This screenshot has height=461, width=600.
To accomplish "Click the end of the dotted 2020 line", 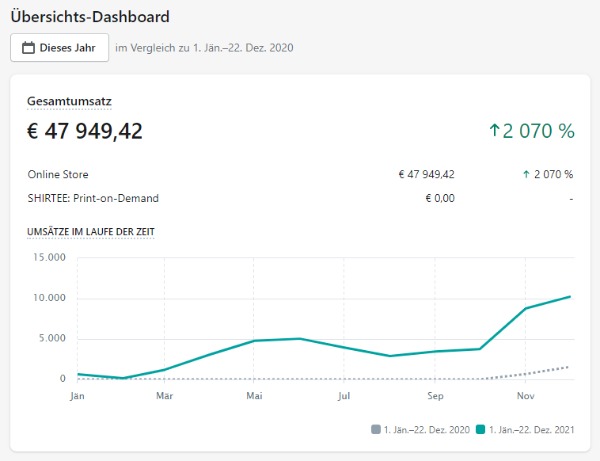I will 570,367.
